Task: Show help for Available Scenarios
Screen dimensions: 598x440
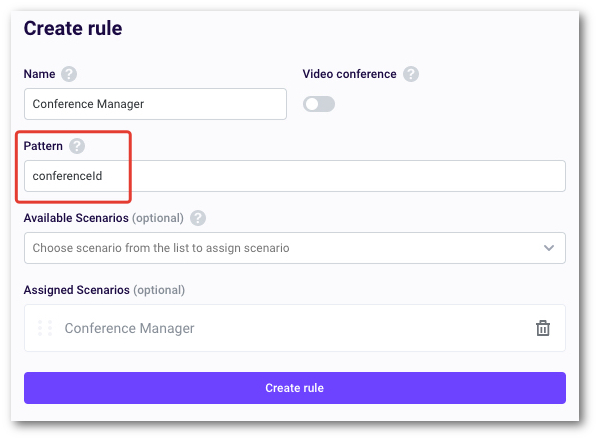Action: [x=198, y=218]
